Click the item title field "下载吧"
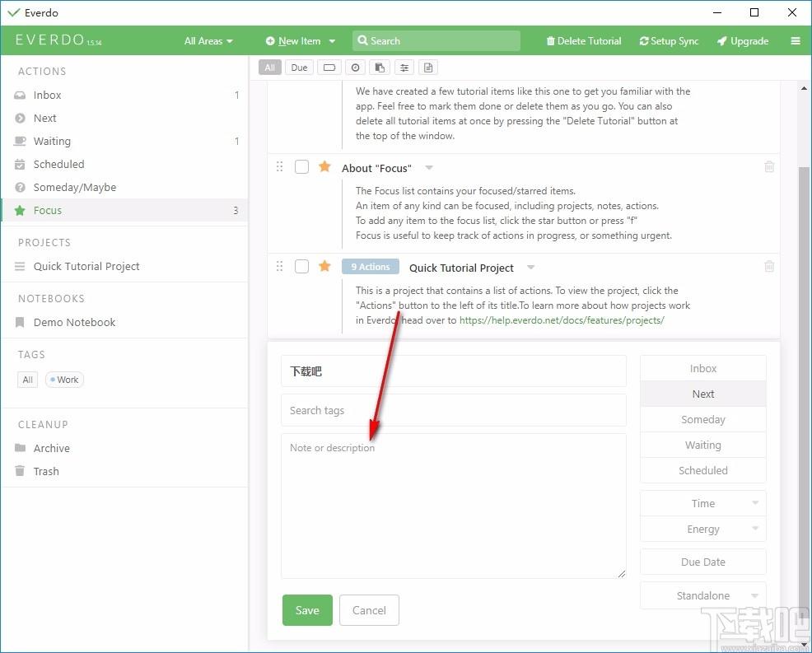 pyautogui.click(x=454, y=371)
